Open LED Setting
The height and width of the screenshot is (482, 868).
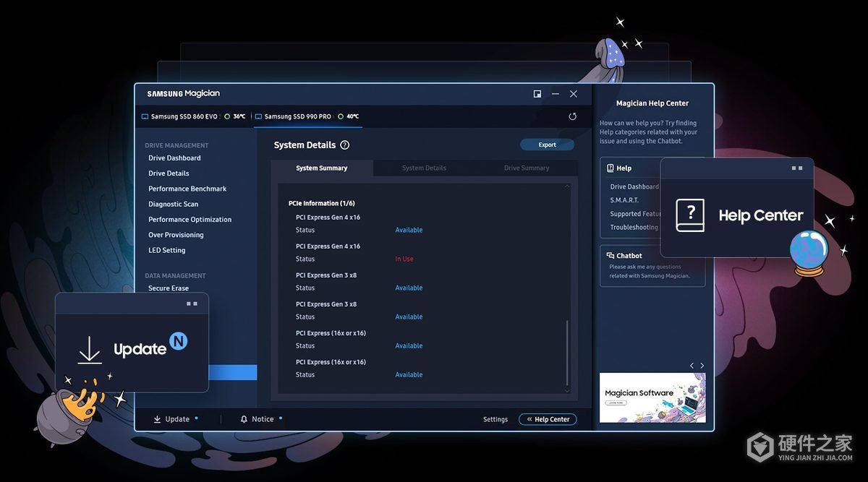click(x=167, y=250)
